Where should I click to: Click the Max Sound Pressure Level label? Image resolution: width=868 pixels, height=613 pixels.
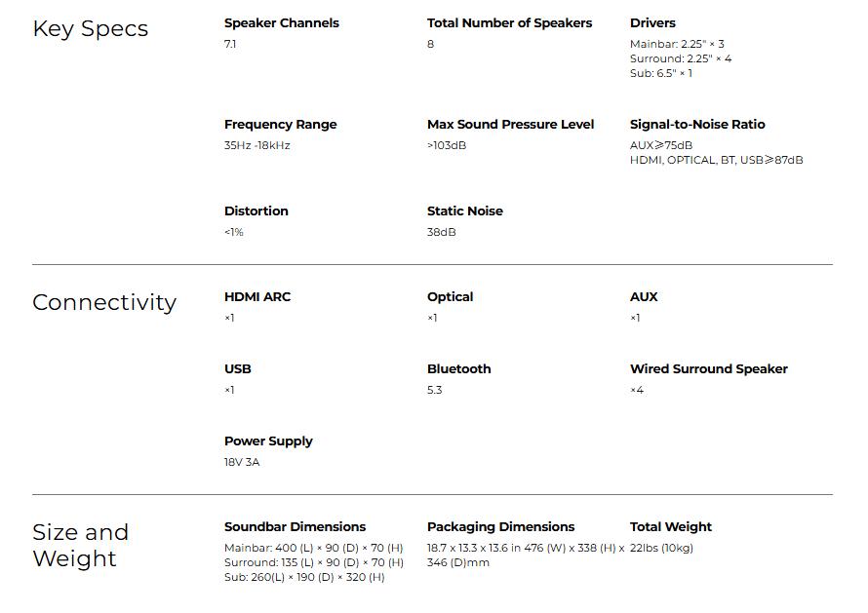click(x=510, y=124)
